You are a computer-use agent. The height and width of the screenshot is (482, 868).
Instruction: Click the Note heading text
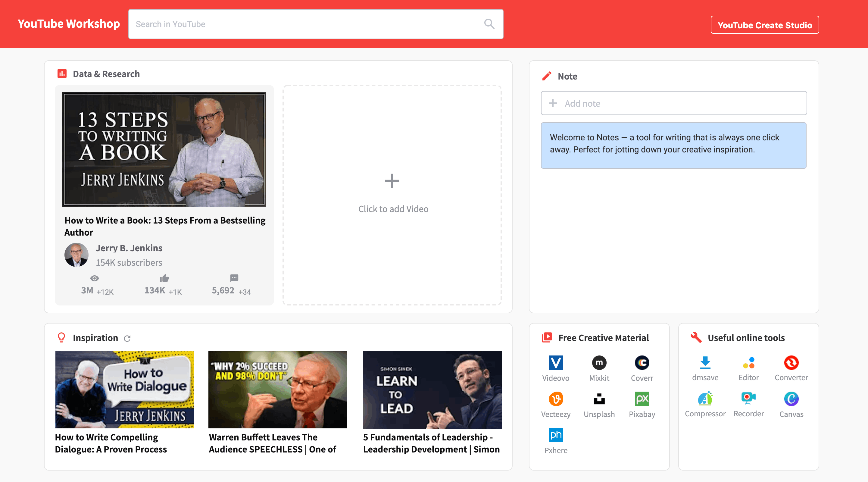click(x=567, y=76)
